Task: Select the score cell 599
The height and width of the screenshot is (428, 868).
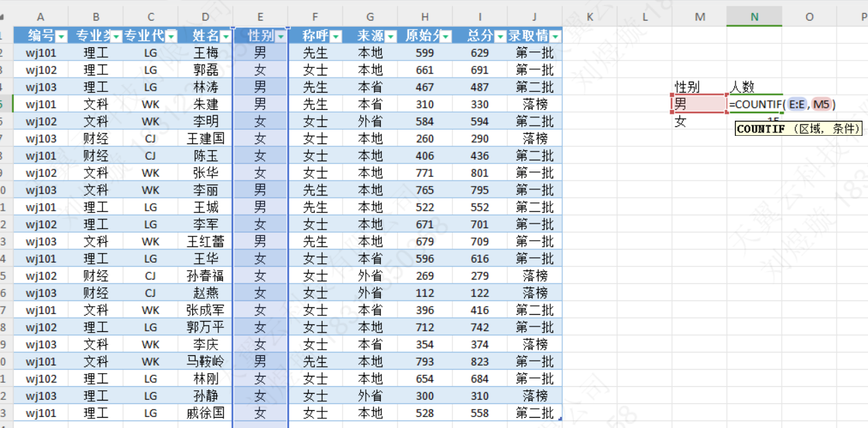Action: (425, 53)
